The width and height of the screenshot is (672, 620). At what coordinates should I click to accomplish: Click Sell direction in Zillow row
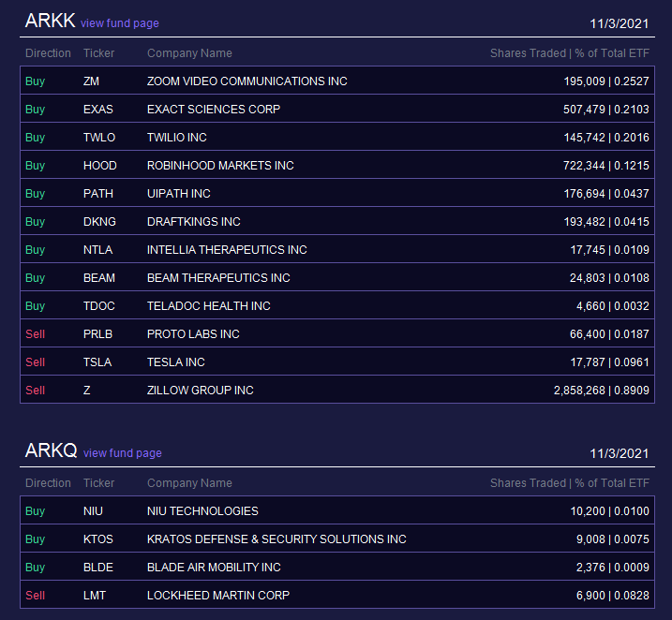(35, 391)
